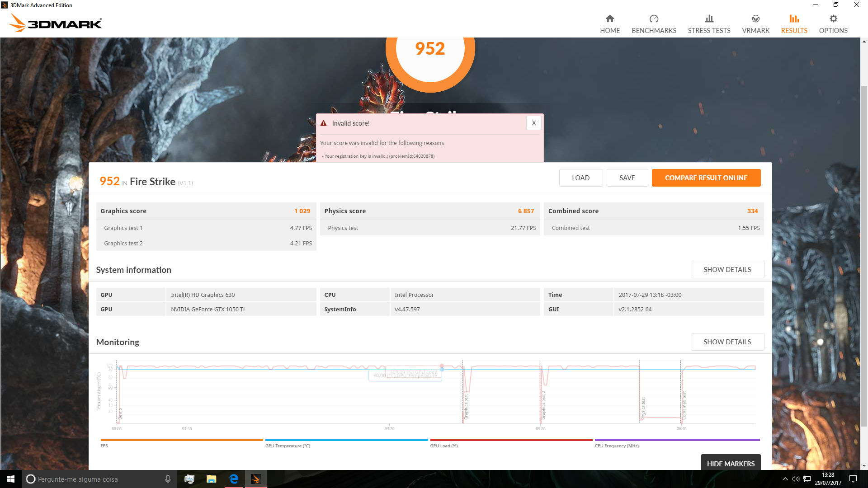Click the Intel Processor CPU value

click(414, 295)
